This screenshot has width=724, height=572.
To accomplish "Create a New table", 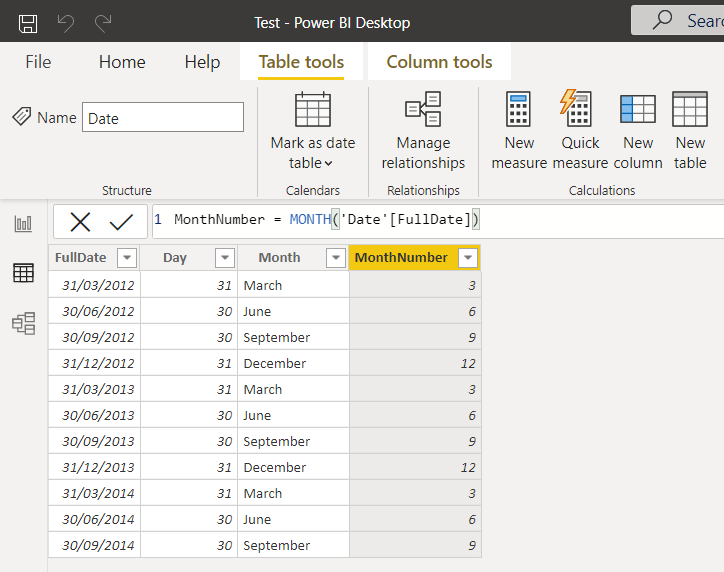I will tap(690, 131).
